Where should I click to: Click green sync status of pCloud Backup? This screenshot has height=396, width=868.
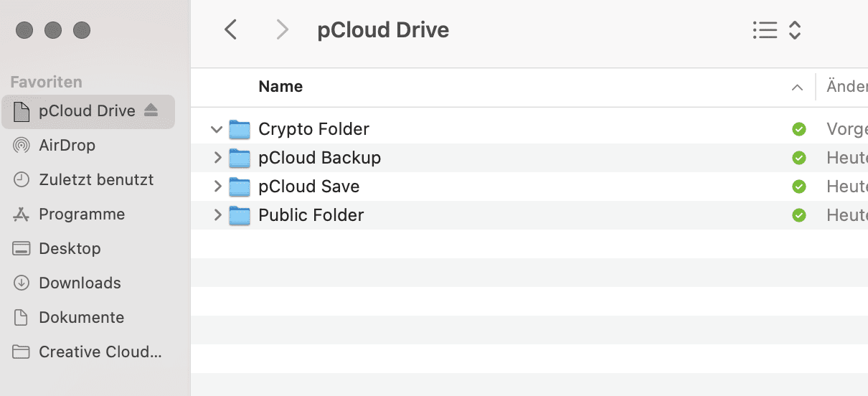[x=798, y=158]
